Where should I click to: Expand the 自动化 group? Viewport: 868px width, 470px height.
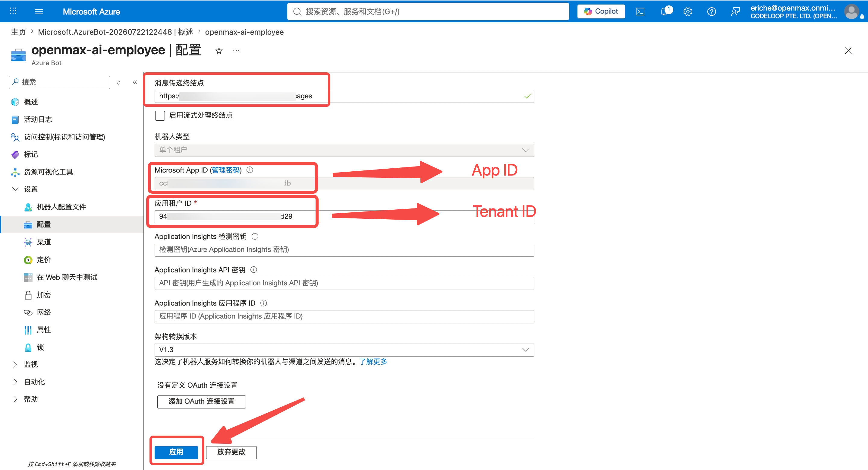[x=15, y=382]
